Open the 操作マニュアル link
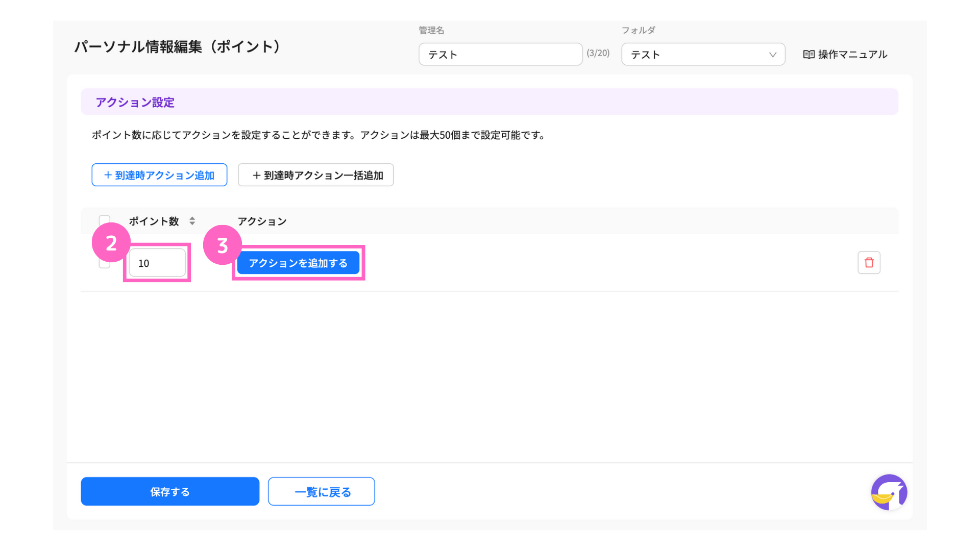Viewport: 980px width, 551px height. click(852, 55)
